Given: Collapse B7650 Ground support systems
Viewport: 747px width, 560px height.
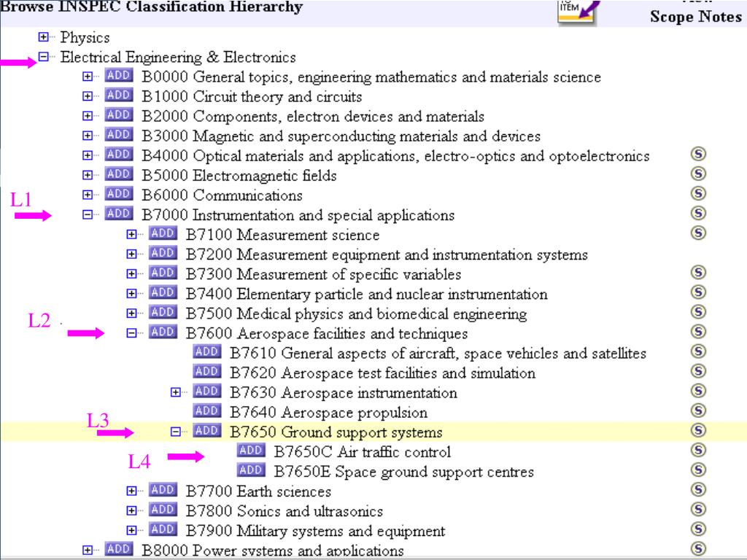Looking at the screenshot, I should [176, 432].
